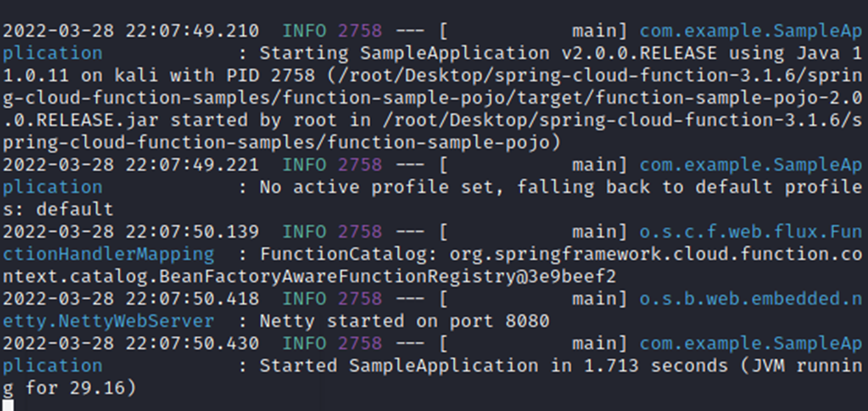
Task: Click the timestamp 2022-03-28 22:07:49.210
Action: 131,31
